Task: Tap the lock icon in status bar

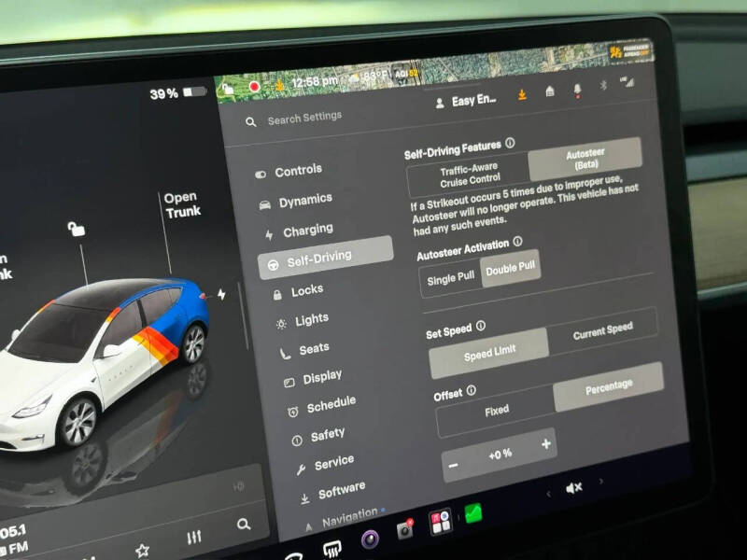Action: click(x=228, y=89)
